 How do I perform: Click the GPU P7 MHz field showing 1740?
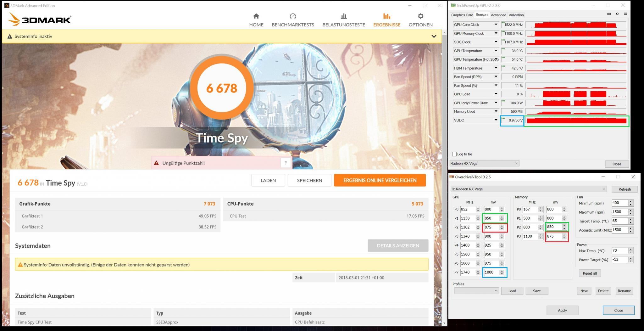coord(468,272)
